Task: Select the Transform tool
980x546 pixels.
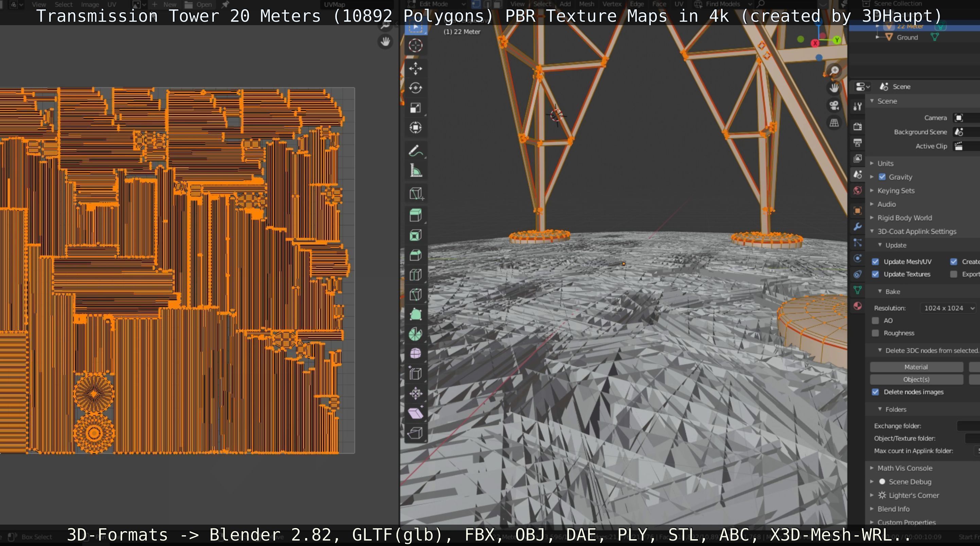Action: (416, 127)
